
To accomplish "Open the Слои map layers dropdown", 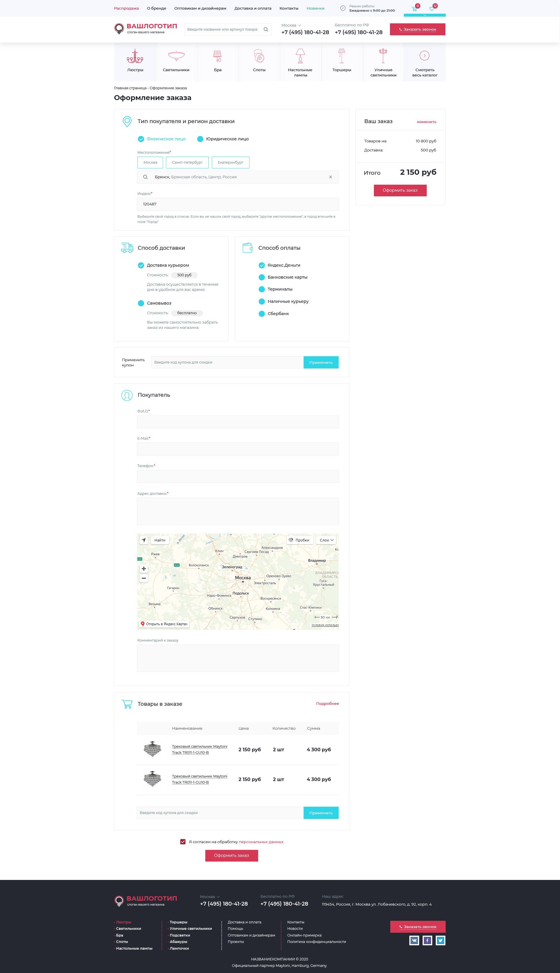I will pyautogui.click(x=326, y=540).
